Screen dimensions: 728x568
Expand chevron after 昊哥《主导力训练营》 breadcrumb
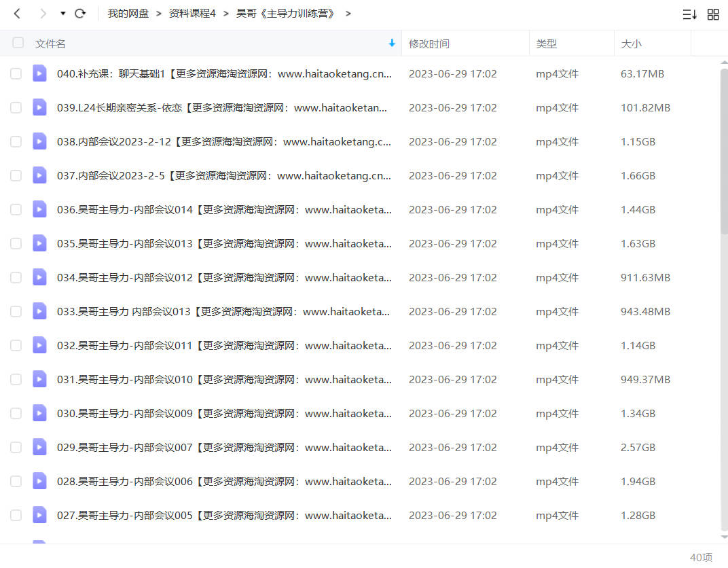pyautogui.click(x=348, y=14)
